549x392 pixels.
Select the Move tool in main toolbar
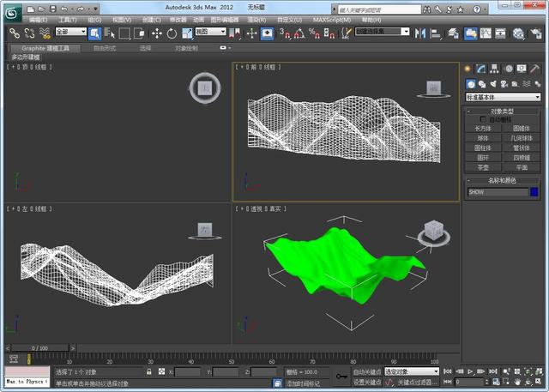[x=156, y=33]
